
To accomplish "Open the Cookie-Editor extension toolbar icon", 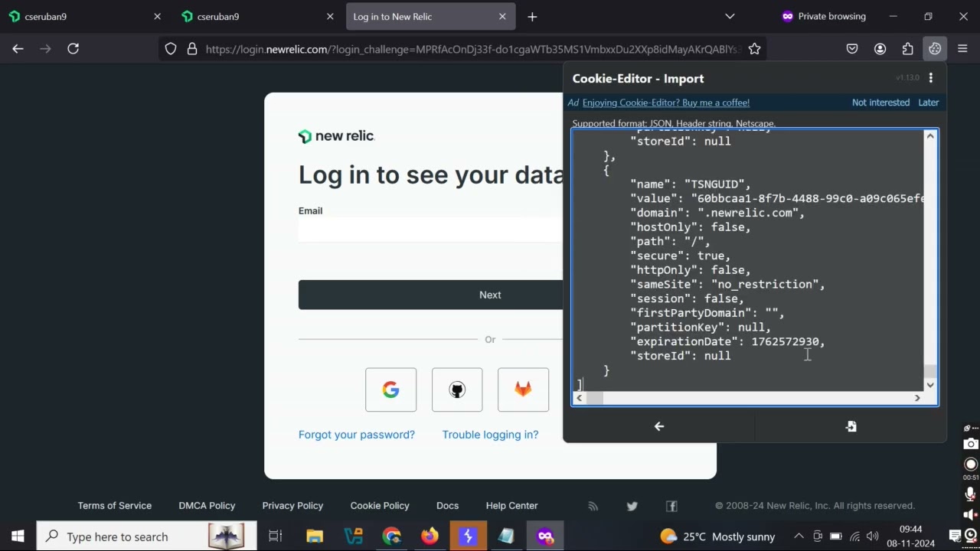I will click(x=935, y=49).
